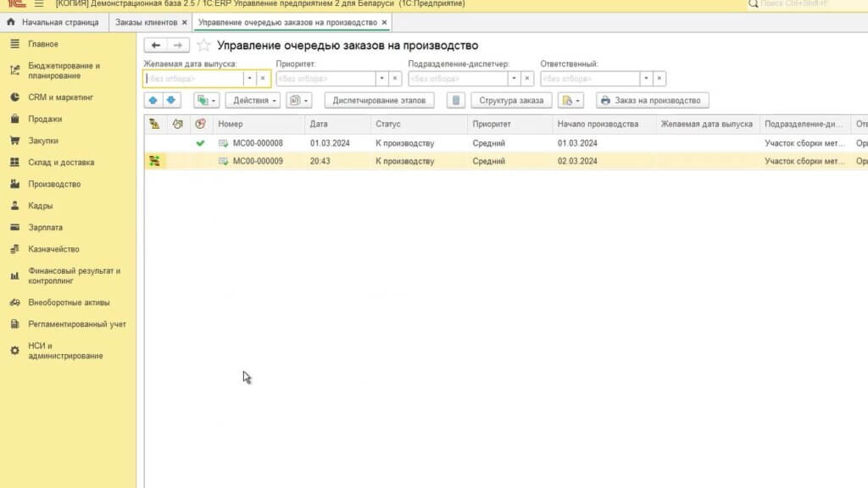Switch to the Начальная страница tab
Screen dimensions: 868x488
tap(59, 22)
